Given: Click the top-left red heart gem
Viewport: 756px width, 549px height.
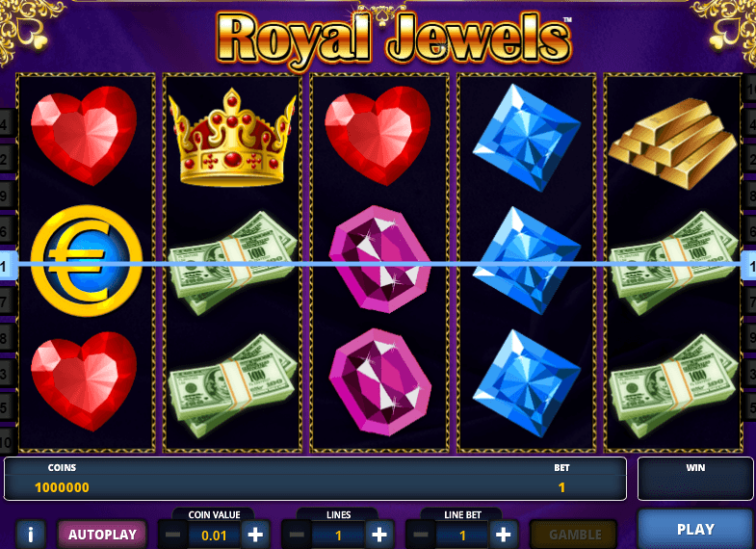Looking at the screenshot, I should [84, 136].
